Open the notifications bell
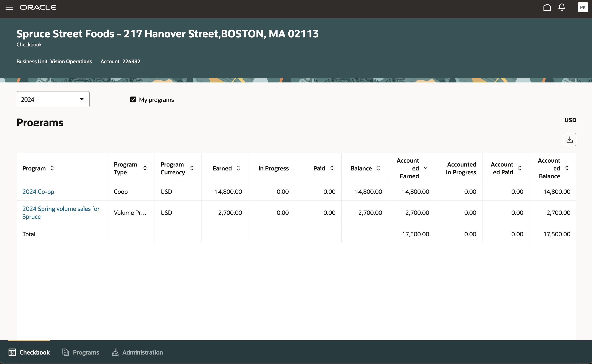The height and width of the screenshot is (364, 592). [561, 7]
